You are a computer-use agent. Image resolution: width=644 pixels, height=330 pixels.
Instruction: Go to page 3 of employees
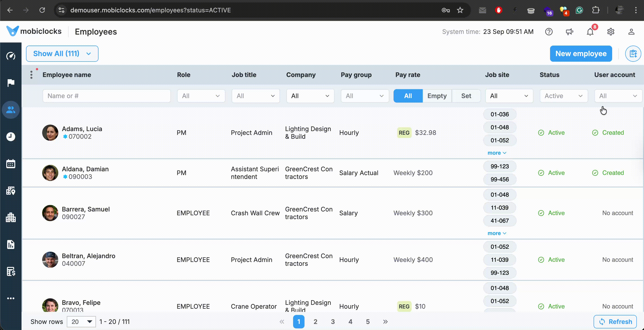point(333,321)
